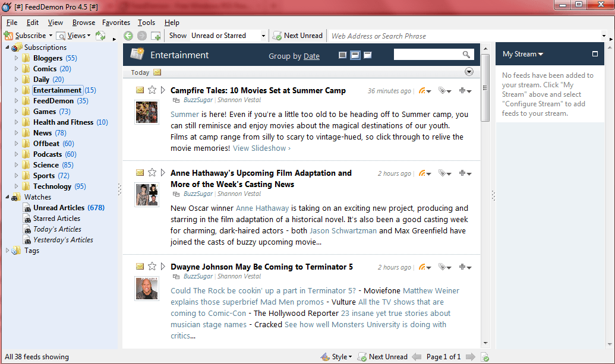Toggle read envelope on Campfire Tales article
Image resolution: width=615 pixels, height=364 pixels.
(x=140, y=90)
